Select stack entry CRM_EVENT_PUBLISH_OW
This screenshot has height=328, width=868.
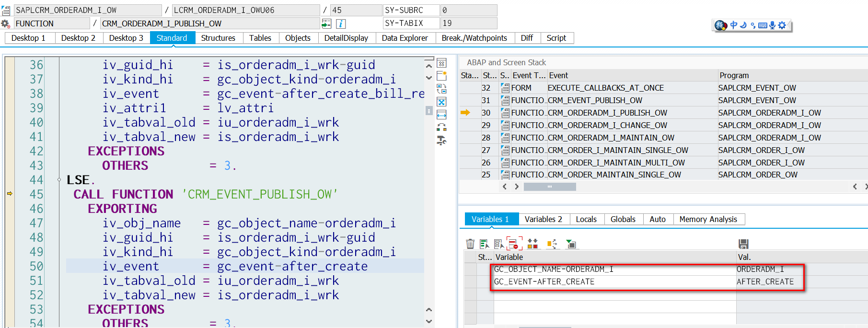(595, 100)
